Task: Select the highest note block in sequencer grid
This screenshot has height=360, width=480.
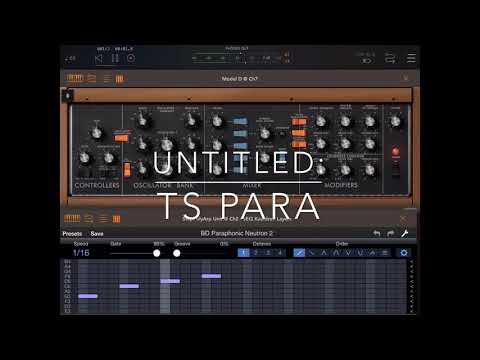Action: click(x=211, y=276)
